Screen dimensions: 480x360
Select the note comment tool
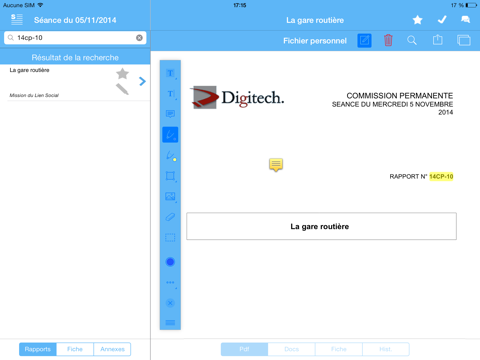pyautogui.click(x=170, y=114)
